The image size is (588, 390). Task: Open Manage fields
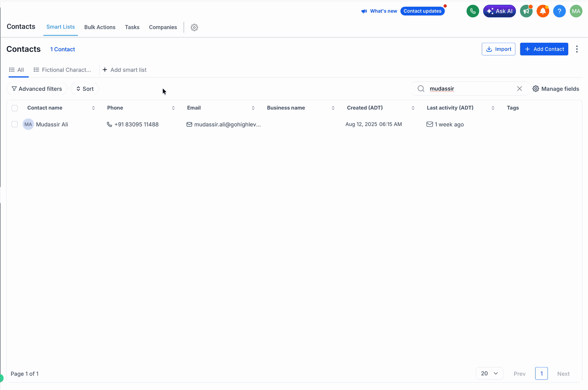tap(556, 89)
